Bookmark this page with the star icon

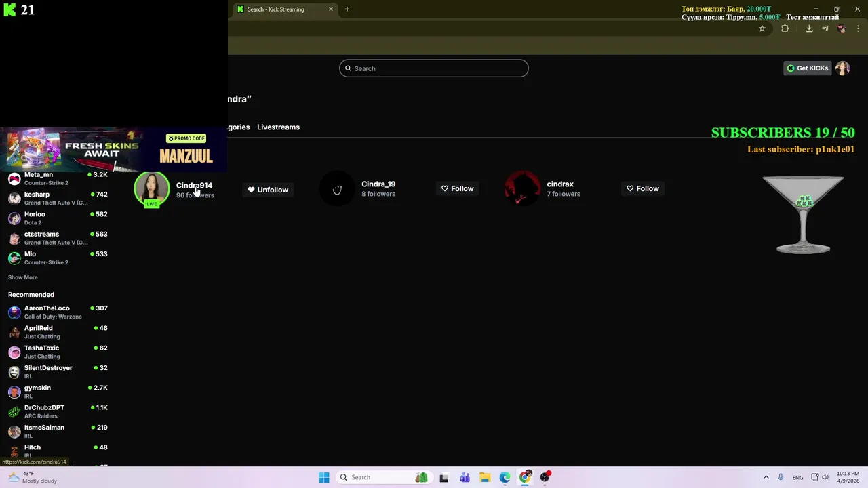pos(762,28)
